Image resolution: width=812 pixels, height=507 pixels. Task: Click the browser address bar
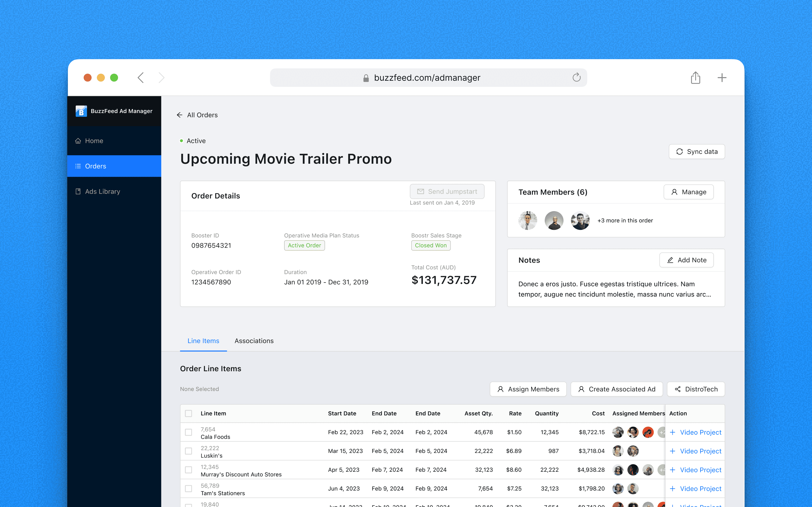[x=427, y=78]
